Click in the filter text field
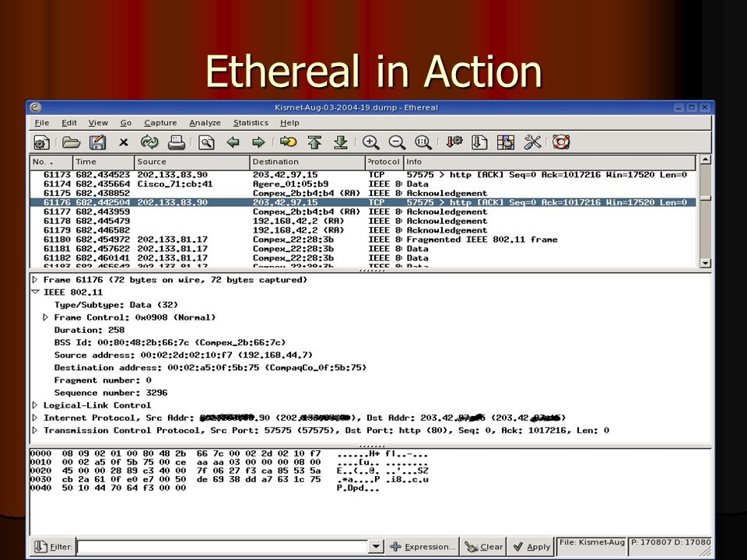 223,546
